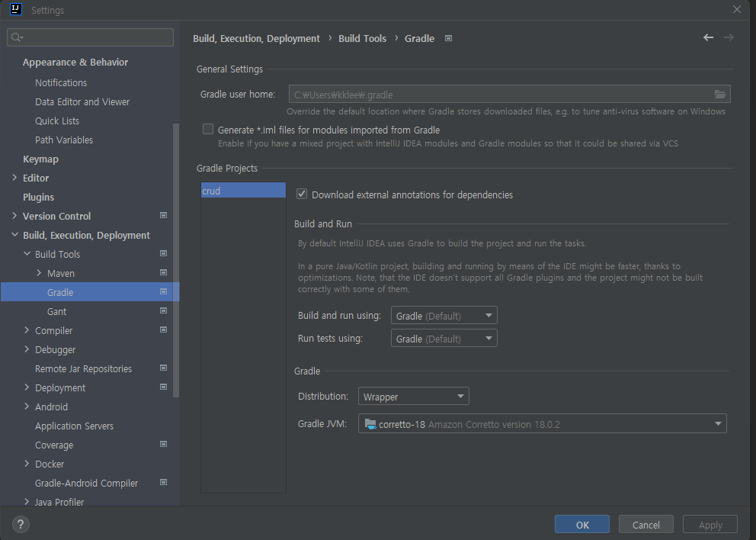Select Application Servers page
The width and height of the screenshot is (756, 540).
coord(74,426)
